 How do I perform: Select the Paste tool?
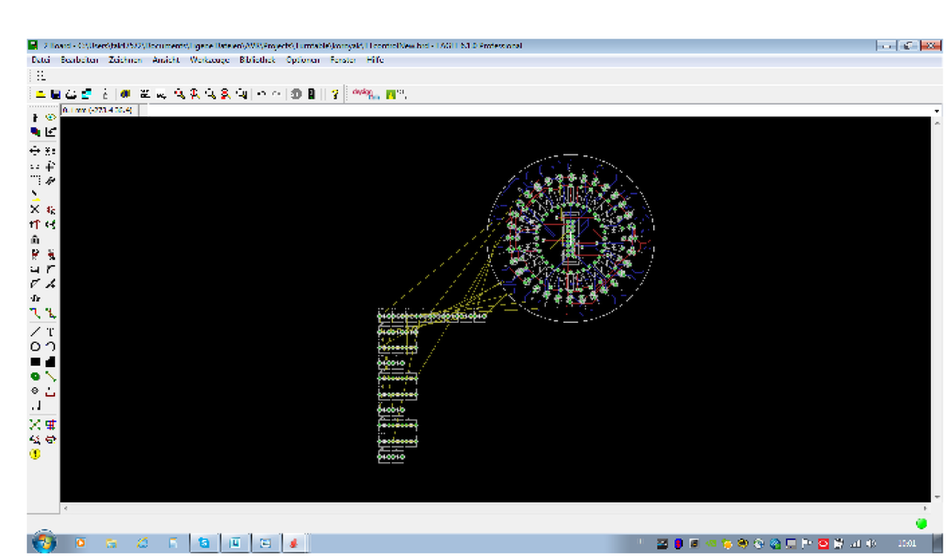click(x=35, y=195)
